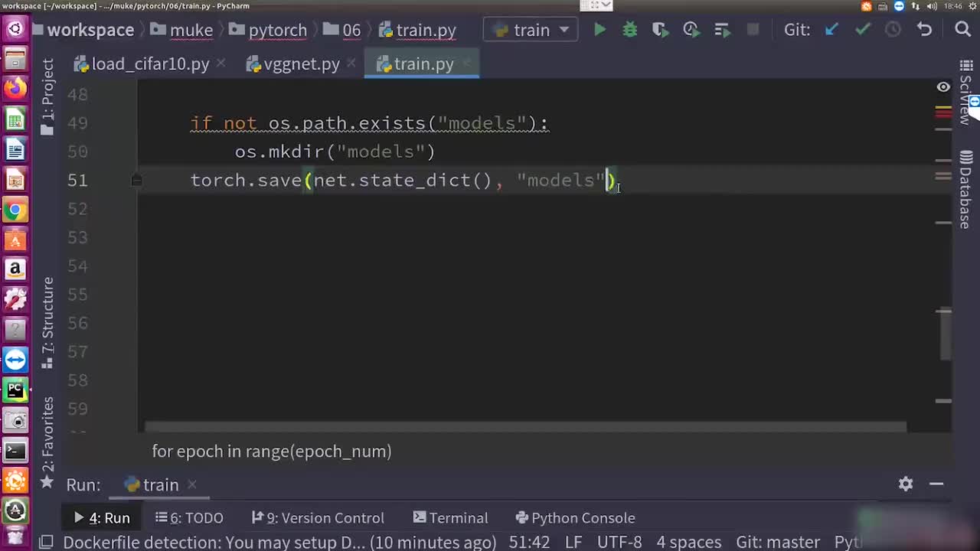Open the terminal app in the dock

[15, 451]
